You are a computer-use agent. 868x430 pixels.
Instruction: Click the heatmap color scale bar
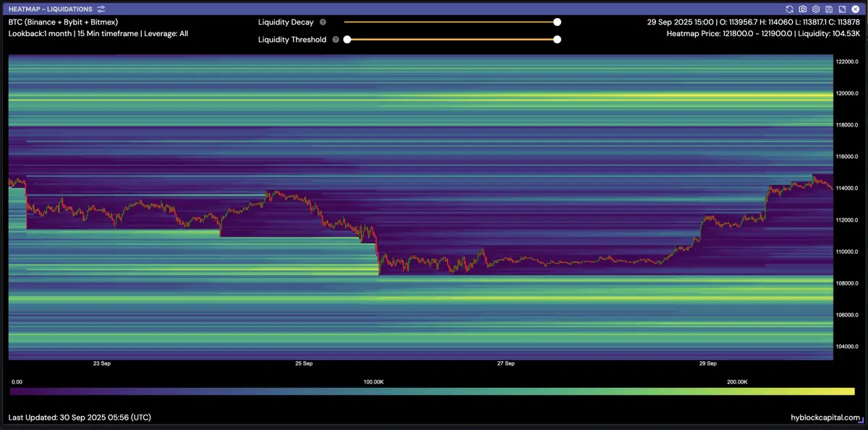(x=433, y=391)
